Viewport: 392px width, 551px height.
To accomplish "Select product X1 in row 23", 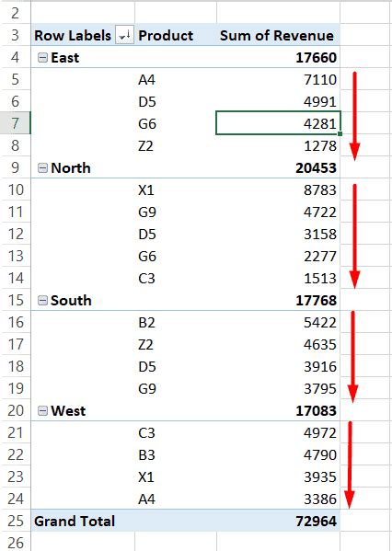I will tap(176, 476).
